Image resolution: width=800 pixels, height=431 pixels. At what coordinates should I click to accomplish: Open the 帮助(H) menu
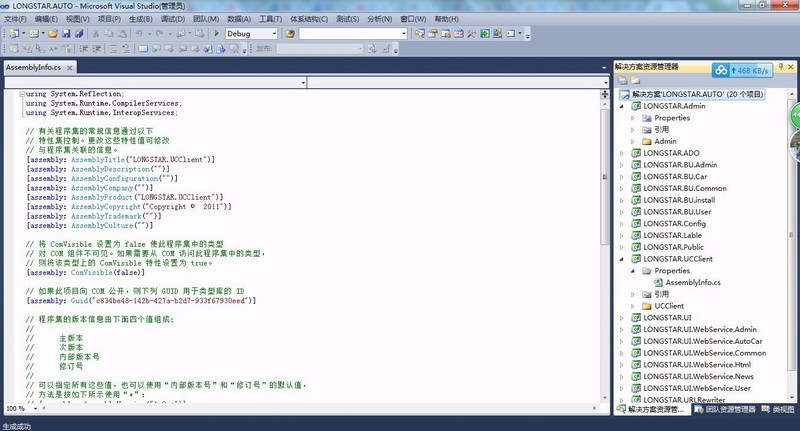(446, 19)
